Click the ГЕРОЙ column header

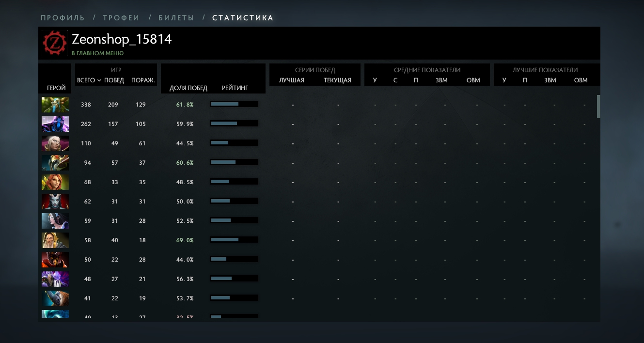coord(57,88)
